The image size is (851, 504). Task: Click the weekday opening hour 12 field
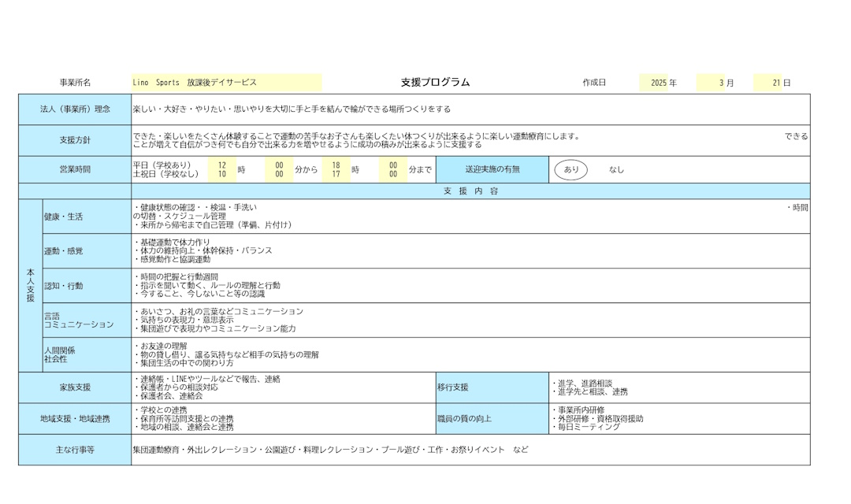(222, 165)
